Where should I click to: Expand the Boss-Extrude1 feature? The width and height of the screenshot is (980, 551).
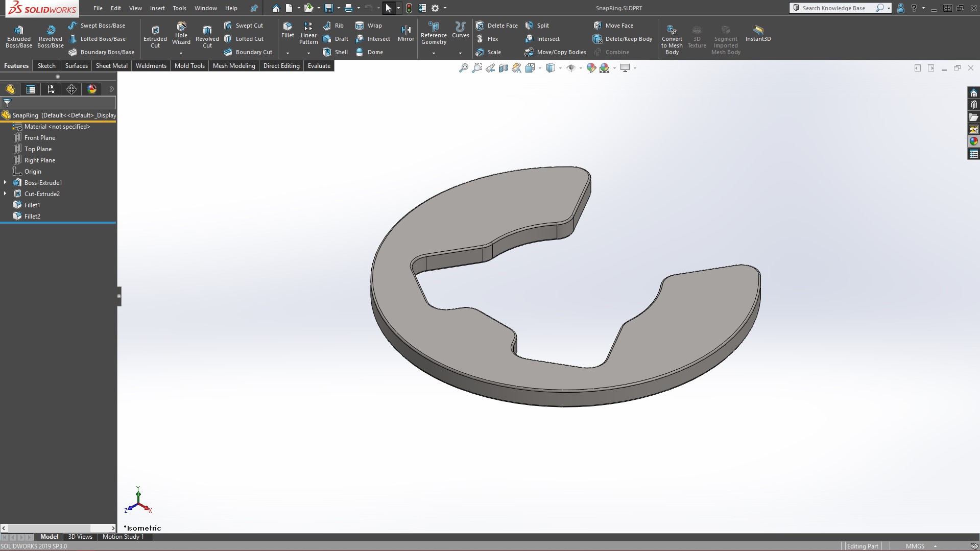click(x=5, y=182)
